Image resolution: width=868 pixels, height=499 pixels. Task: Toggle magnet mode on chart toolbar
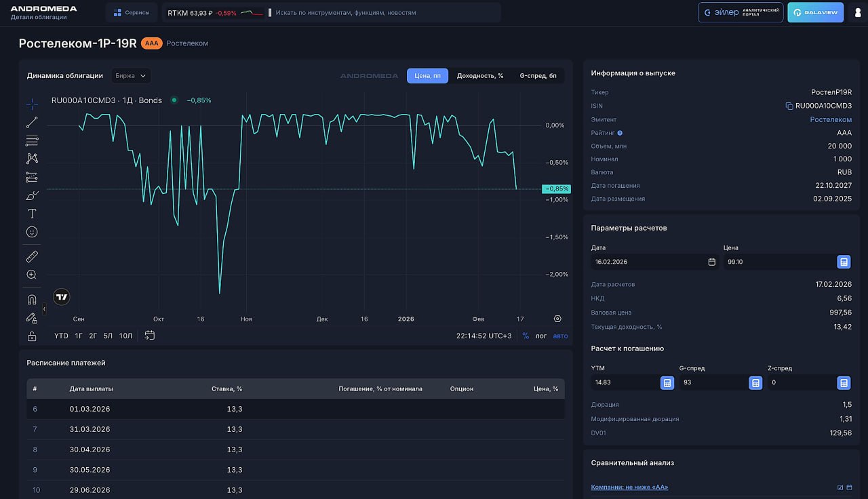pyautogui.click(x=32, y=300)
